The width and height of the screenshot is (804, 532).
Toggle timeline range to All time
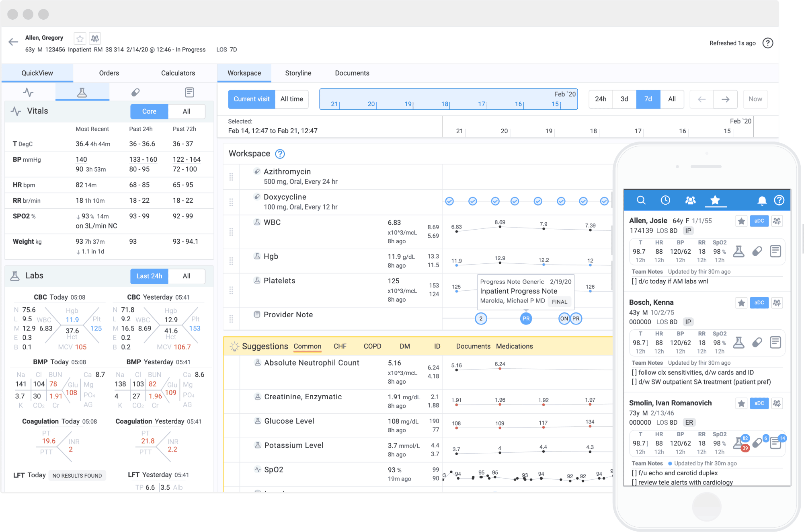(291, 99)
